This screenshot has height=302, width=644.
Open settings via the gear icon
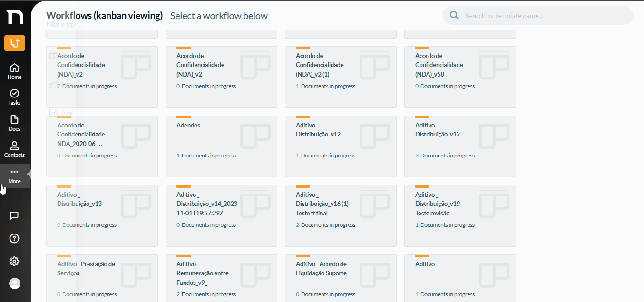[14, 261]
